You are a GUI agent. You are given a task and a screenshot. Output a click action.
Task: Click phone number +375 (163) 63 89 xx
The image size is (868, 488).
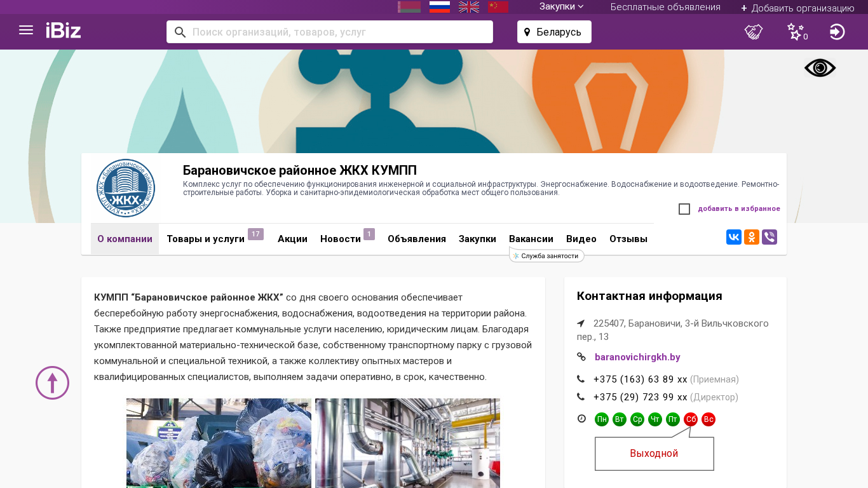click(x=641, y=379)
